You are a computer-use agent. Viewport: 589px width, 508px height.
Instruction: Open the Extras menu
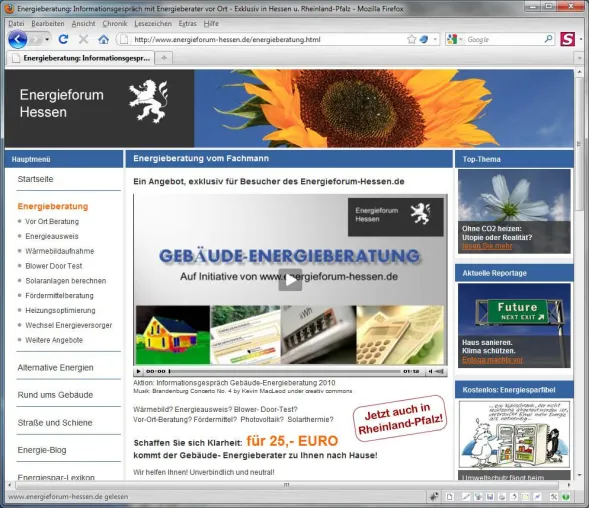coord(187,24)
